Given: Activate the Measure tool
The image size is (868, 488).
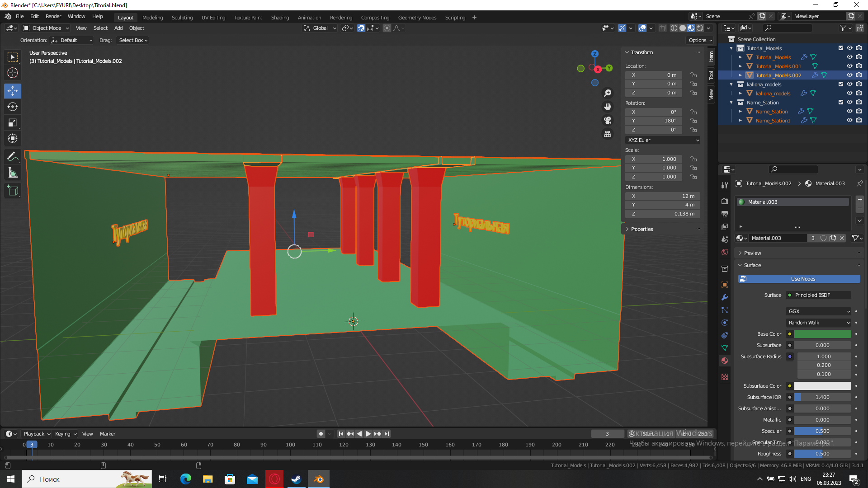Looking at the screenshot, I should (13, 173).
